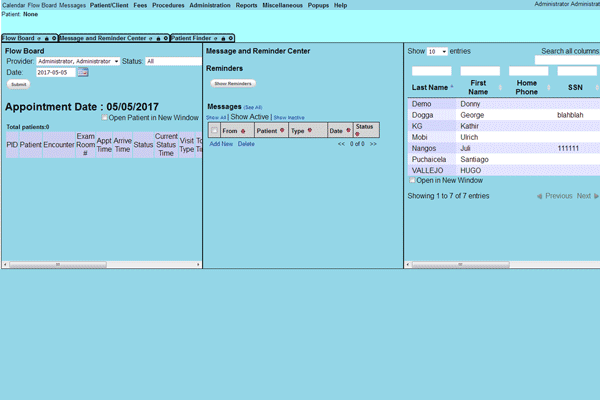The image size is (600, 400).
Task: Enable Open Patient in New Window checkbox
Action: pyautogui.click(x=105, y=118)
